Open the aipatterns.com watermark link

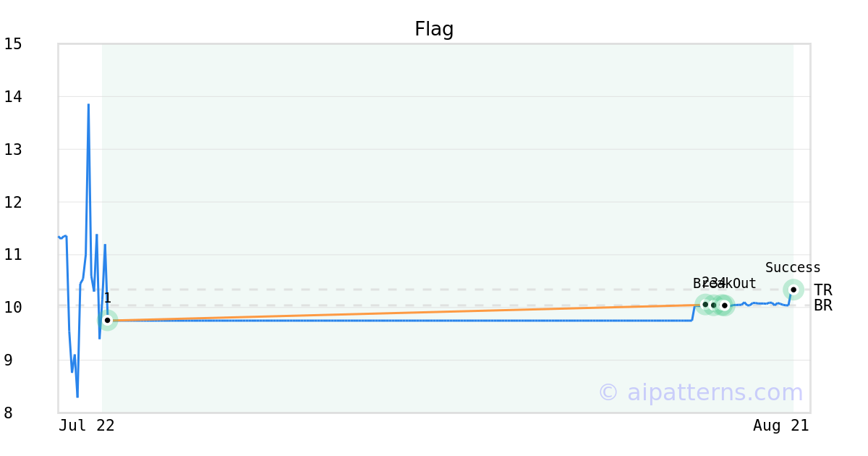coord(700,392)
